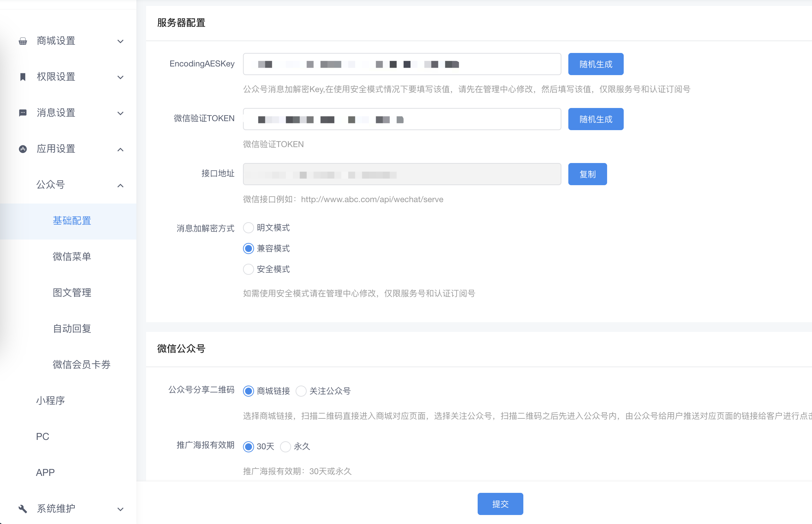Open the 自动回复 menu item
The height and width of the screenshot is (524, 812).
coord(72,328)
